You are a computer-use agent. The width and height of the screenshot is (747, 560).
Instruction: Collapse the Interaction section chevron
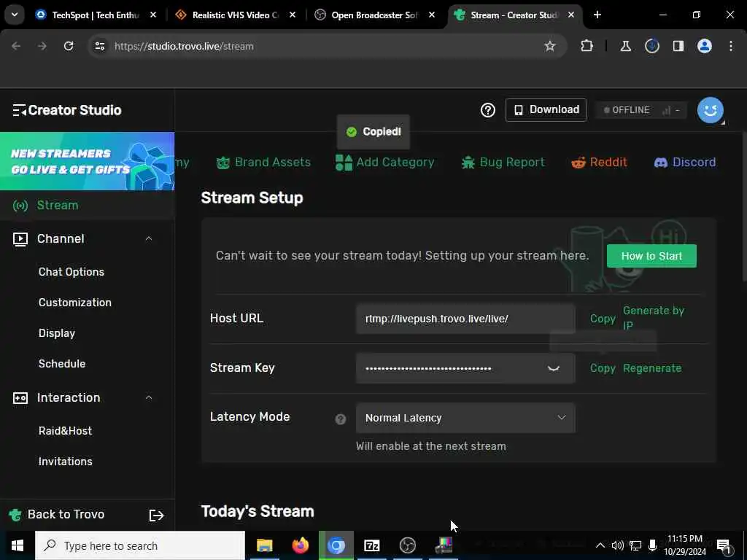click(x=149, y=397)
